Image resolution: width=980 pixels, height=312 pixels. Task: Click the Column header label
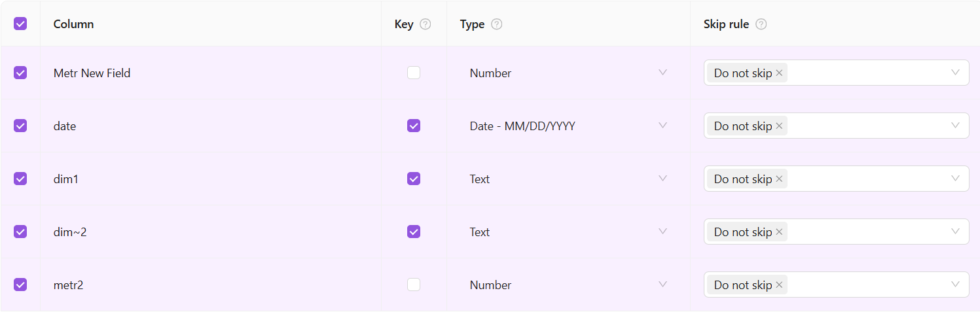pyautogui.click(x=73, y=24)
